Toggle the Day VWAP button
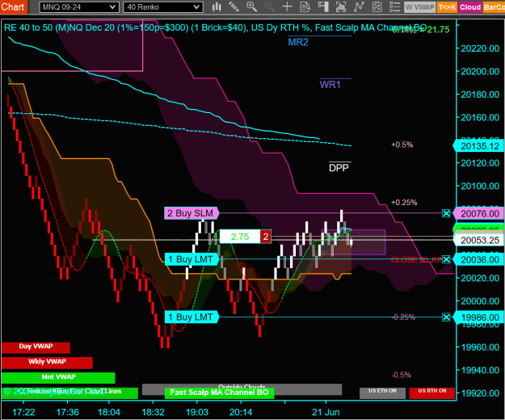The height and width of the screenshot is (420, 505). pos(36,347)
